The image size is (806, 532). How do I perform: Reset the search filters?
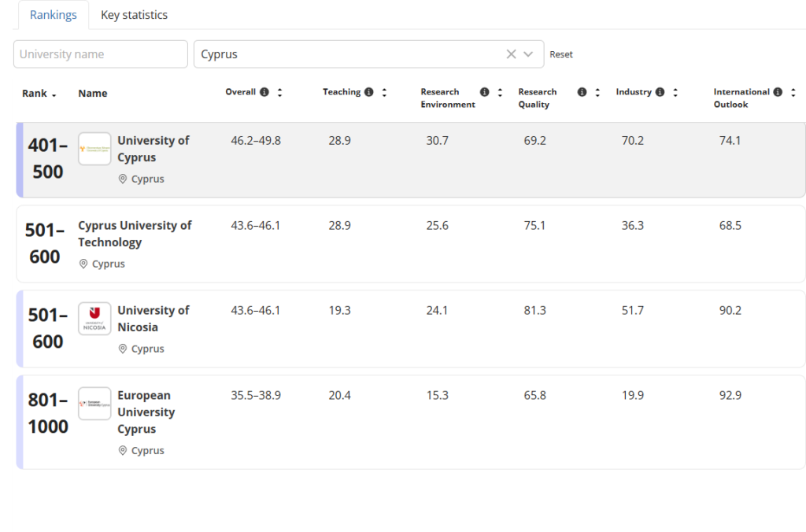561,54
